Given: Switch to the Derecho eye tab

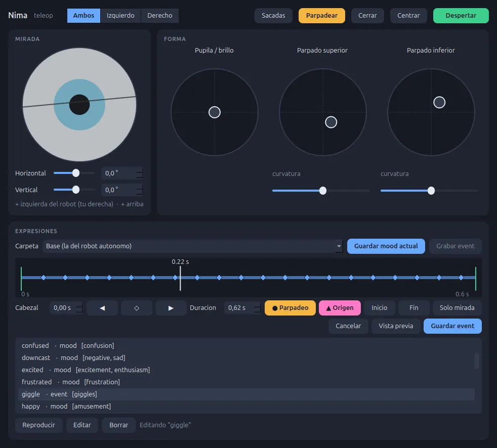Looking at the screenshot, I should 160,16.
